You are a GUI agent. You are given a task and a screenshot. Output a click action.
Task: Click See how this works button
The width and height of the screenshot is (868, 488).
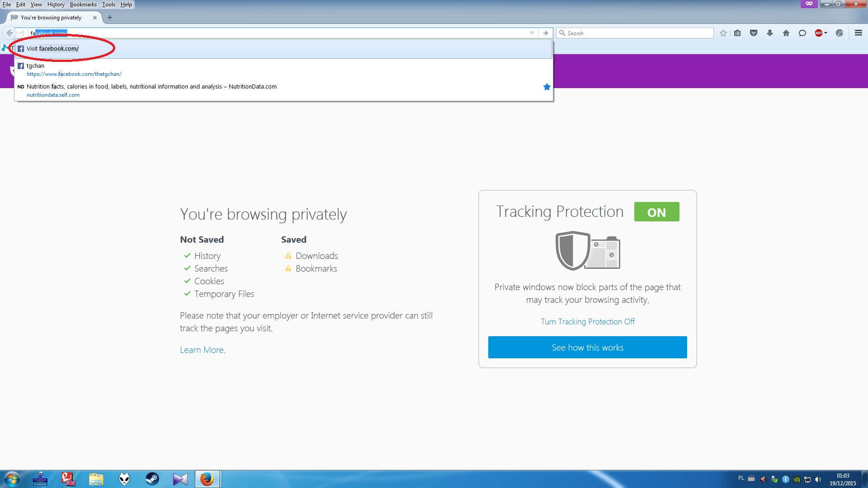coord(587,347)
